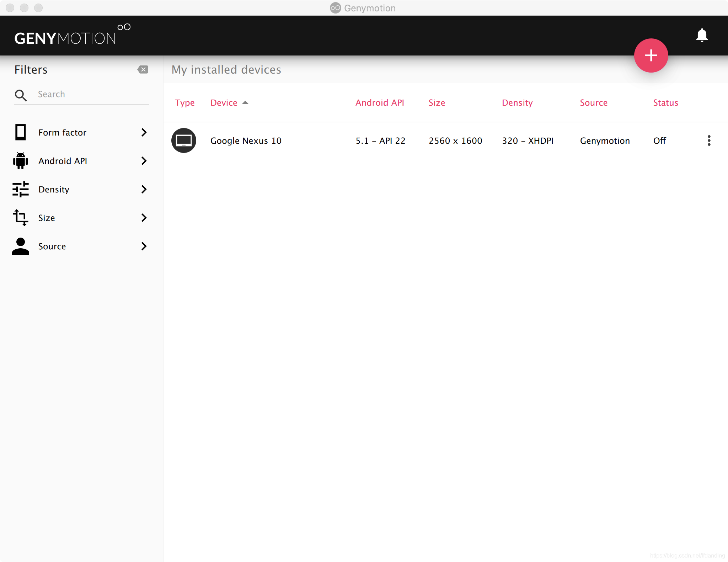Screen dimensions: 728x562
Task: Open notifications via the bell icon
Action: (x=702, y=35)
